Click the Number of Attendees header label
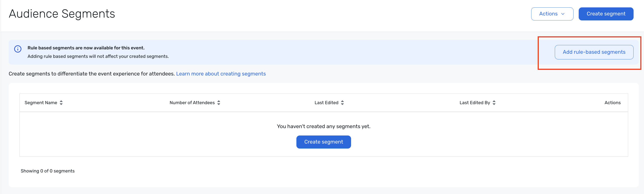Screen dimensions: 644x194 click(x=192, y=103)
